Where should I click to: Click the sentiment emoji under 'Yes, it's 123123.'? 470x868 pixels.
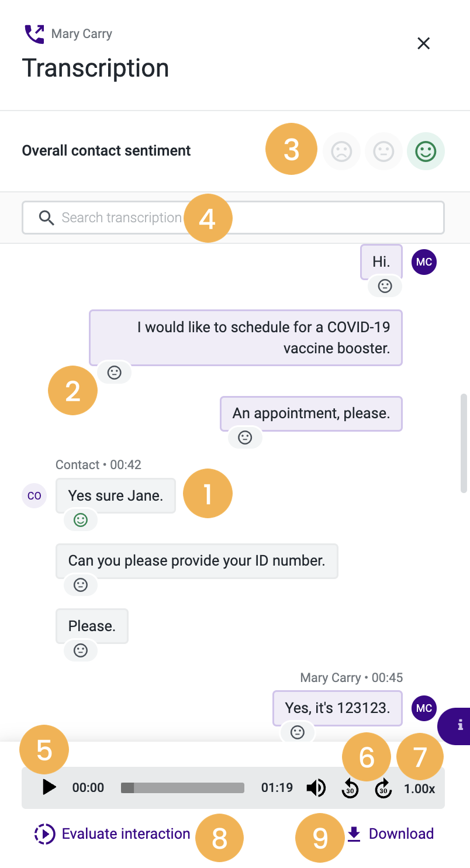coord(298,732)
